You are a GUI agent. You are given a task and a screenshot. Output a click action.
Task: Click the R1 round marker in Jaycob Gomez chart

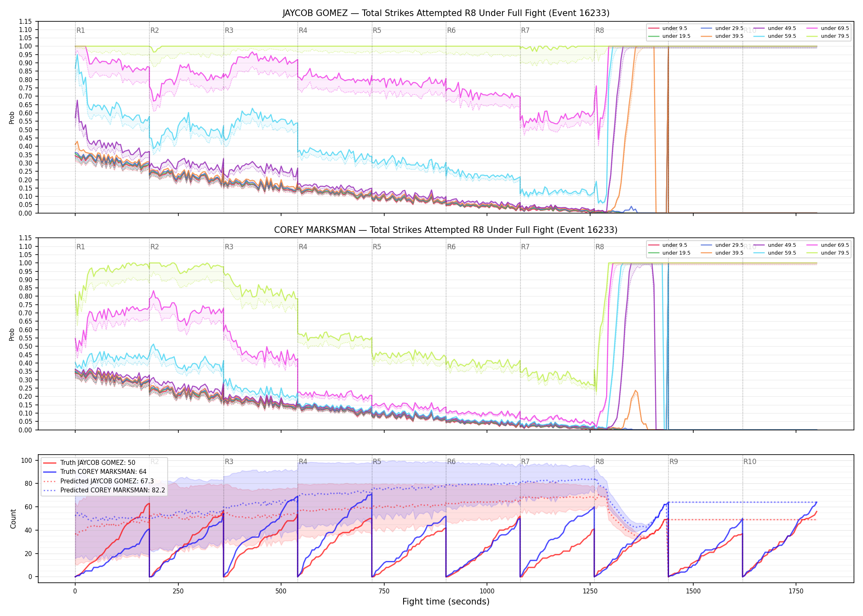click(81, 30)
